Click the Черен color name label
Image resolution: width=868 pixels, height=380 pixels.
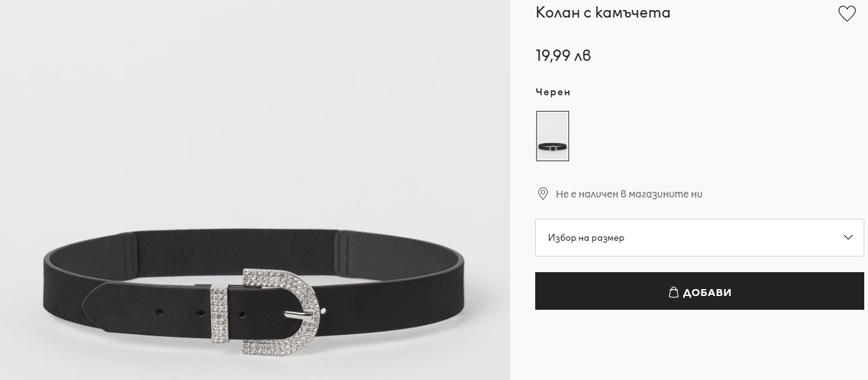(x=553, y=92)
